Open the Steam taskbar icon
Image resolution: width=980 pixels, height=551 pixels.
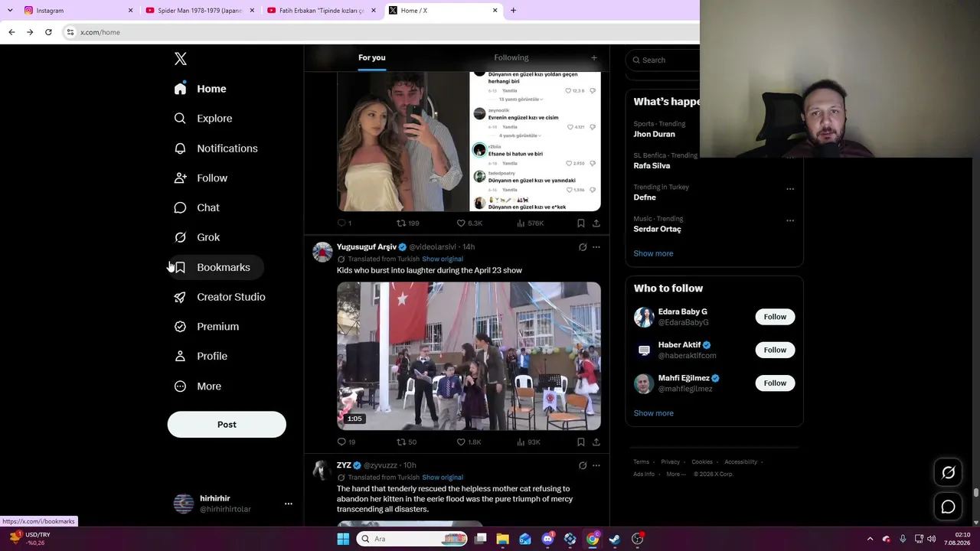(615, 539)
